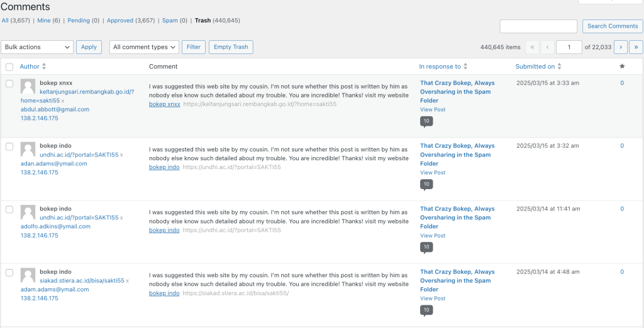This screenshot has height=328, width=644.
Task: Check the box for bokep xnxx comment
Action: click(x=9, y=84)
